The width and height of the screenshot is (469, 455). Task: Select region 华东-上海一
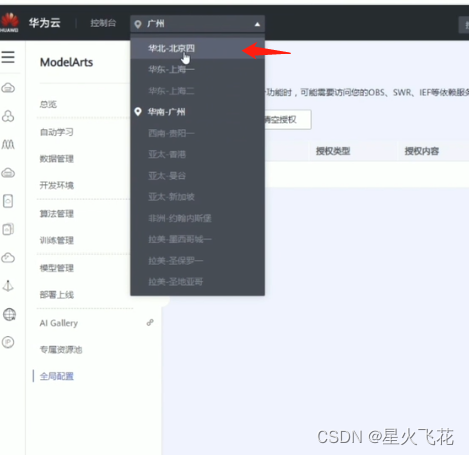point(197,69)
